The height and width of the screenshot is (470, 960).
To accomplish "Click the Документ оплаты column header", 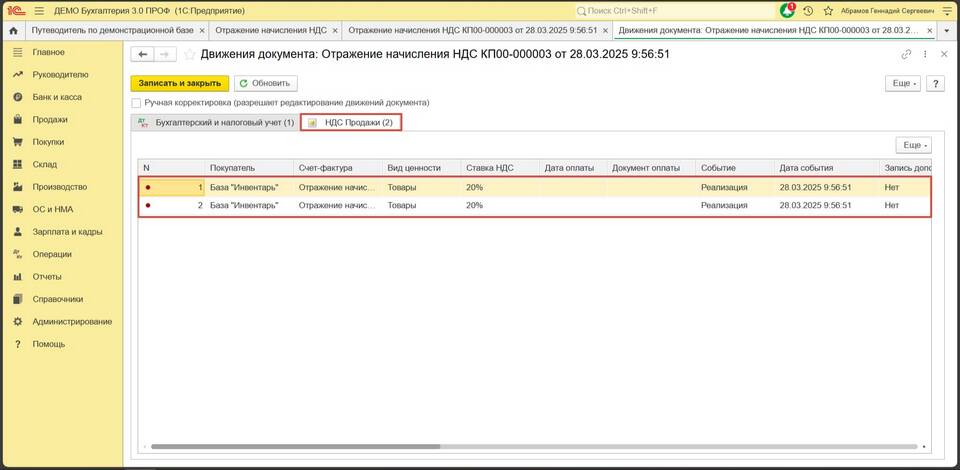I will click(651, 168).
